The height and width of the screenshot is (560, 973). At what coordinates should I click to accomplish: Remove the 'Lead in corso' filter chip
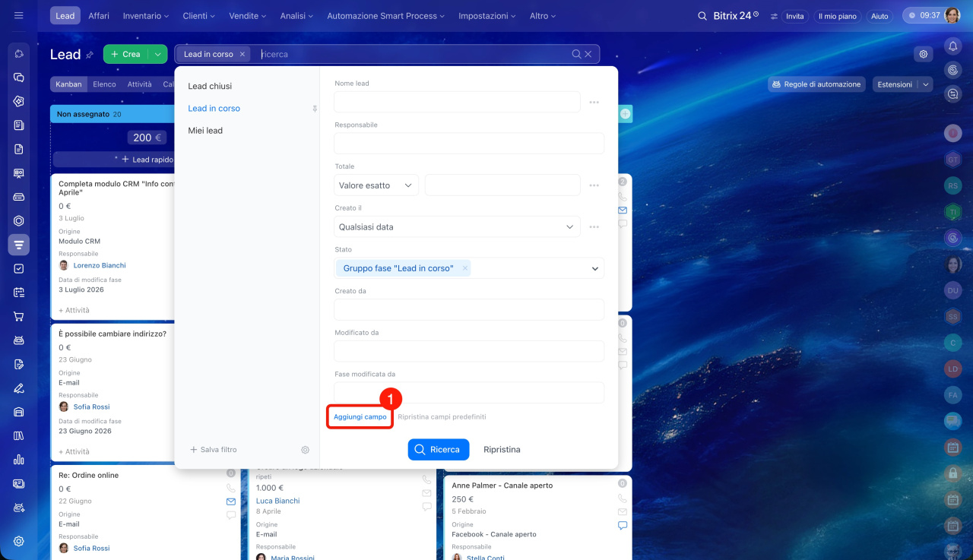pyautogui.click(x=242, y=54)
